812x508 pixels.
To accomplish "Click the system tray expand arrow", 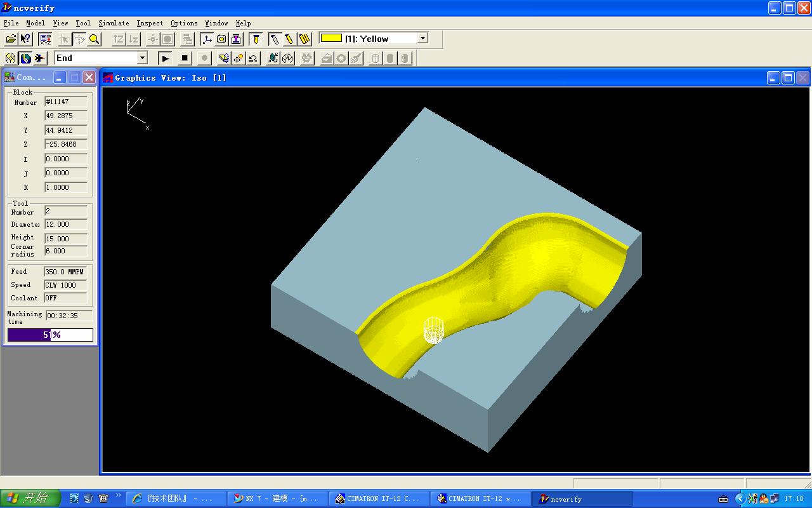I will coord(740,498).
